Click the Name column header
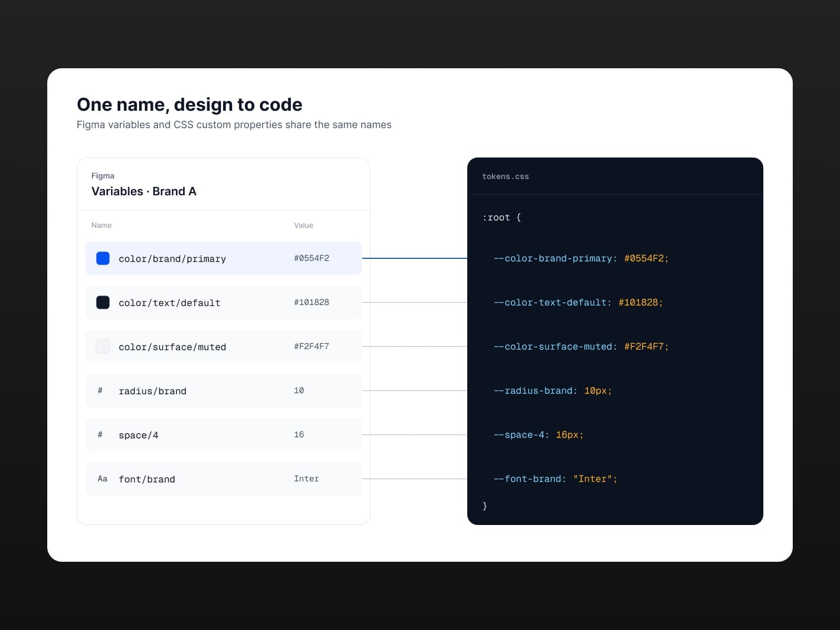Screen dimensions: 840x630 point(101,225)
